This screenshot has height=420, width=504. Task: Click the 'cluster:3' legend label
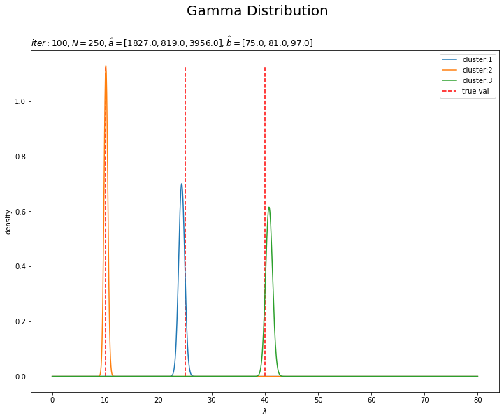tap(477, 80)
